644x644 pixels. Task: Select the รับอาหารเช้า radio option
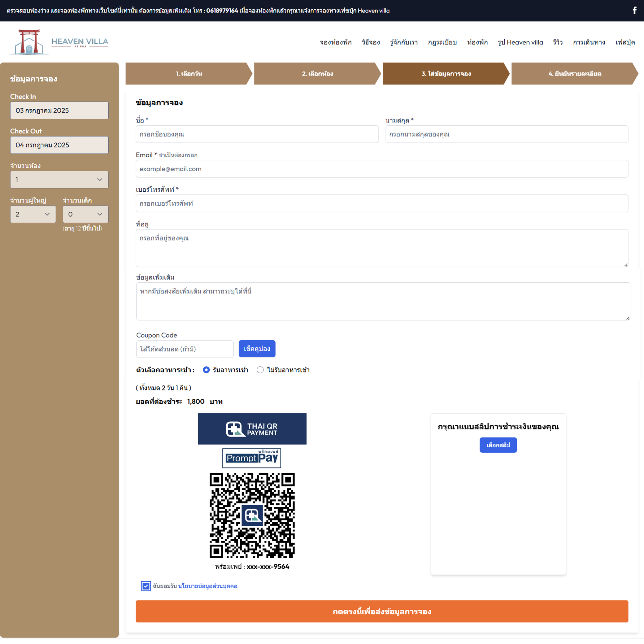point(206,370)
